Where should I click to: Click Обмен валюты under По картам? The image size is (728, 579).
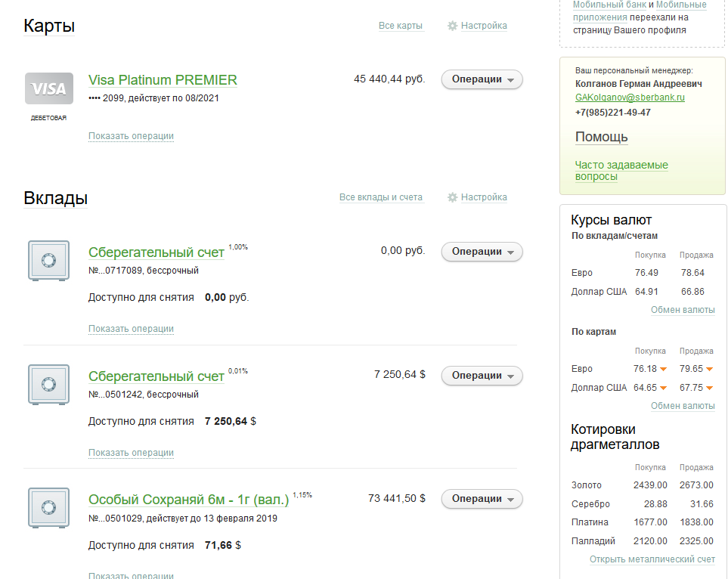click(683, 406)
